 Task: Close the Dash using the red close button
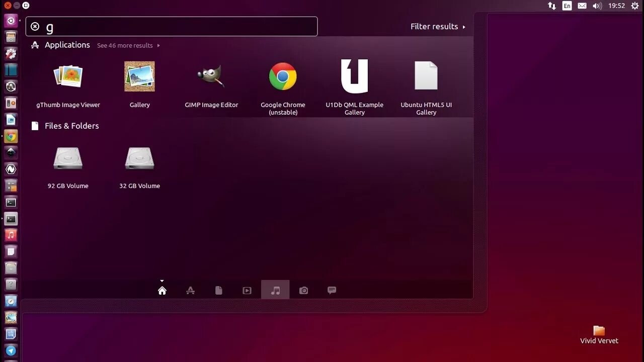[8, 5]
